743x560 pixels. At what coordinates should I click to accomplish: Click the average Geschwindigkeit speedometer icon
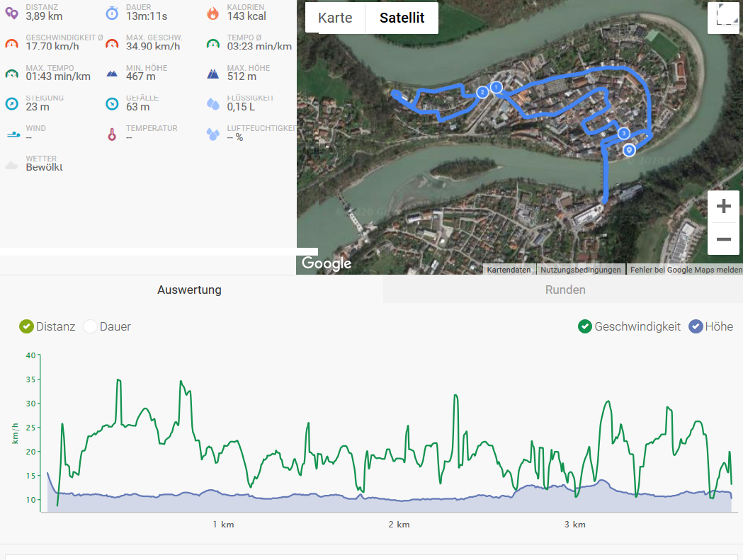click(x=12, y=44)
